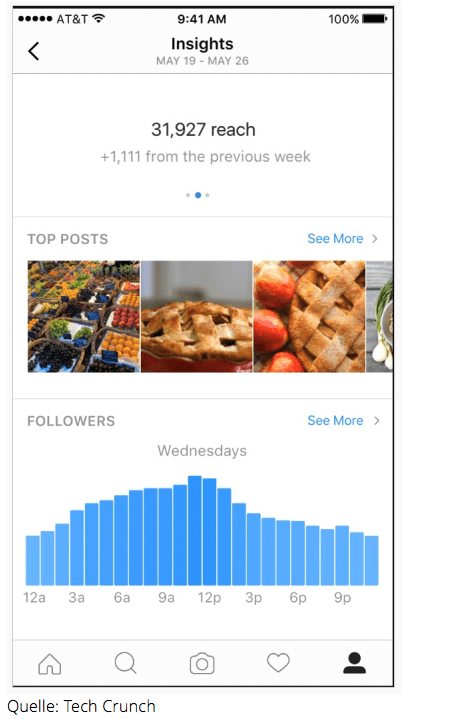Open the fruit market top post
Viewport: 467px width, 727px height.
pos(83,317)
